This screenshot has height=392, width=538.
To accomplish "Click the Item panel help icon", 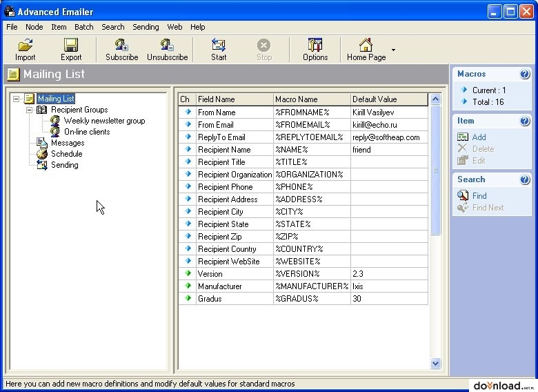I will (525, 121).
